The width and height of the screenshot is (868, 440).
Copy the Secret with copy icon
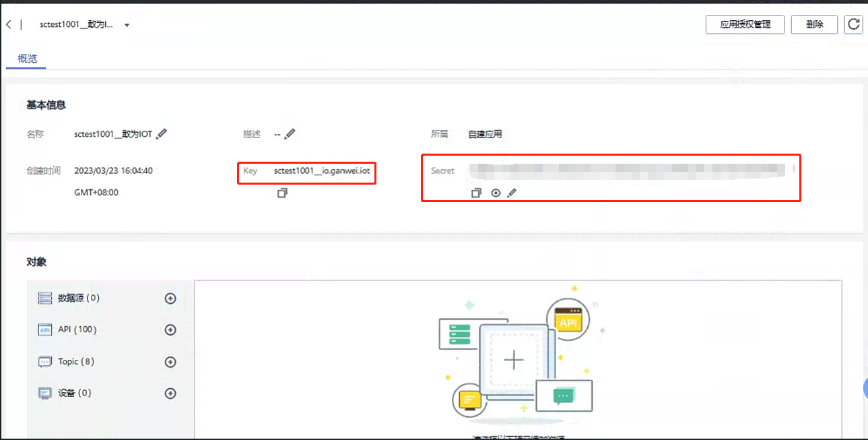coord(476,193)
